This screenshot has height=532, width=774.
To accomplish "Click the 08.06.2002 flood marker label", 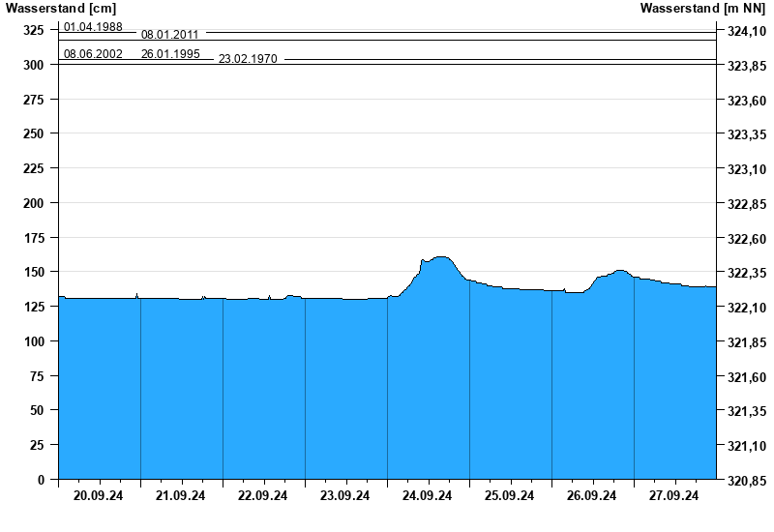I will [x=93, y=54].
